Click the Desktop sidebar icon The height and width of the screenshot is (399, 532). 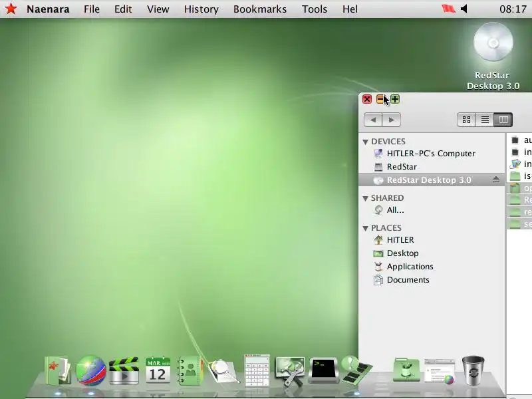click(378, 253)
